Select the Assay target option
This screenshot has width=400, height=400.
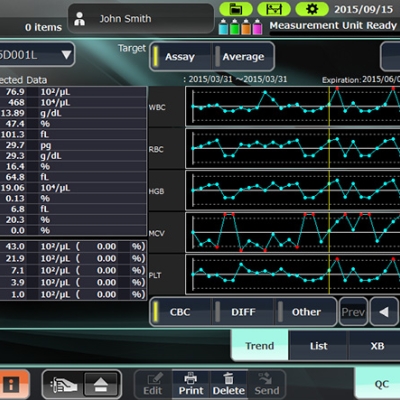coord(181,57)
